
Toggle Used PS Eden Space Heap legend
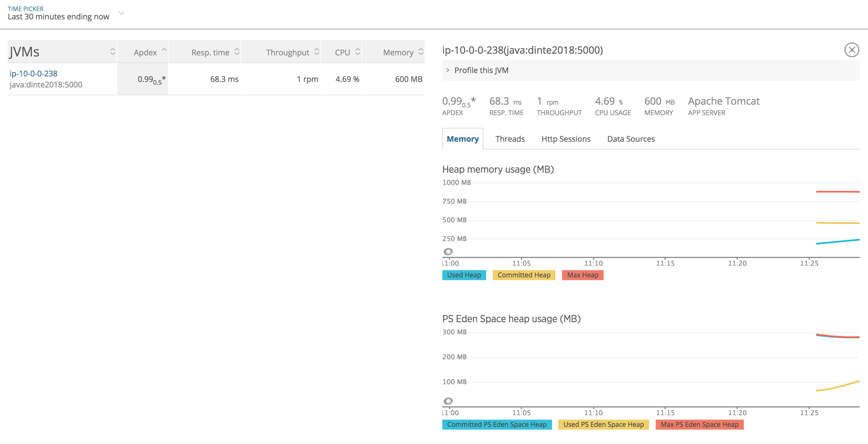[x=603, y=425]
